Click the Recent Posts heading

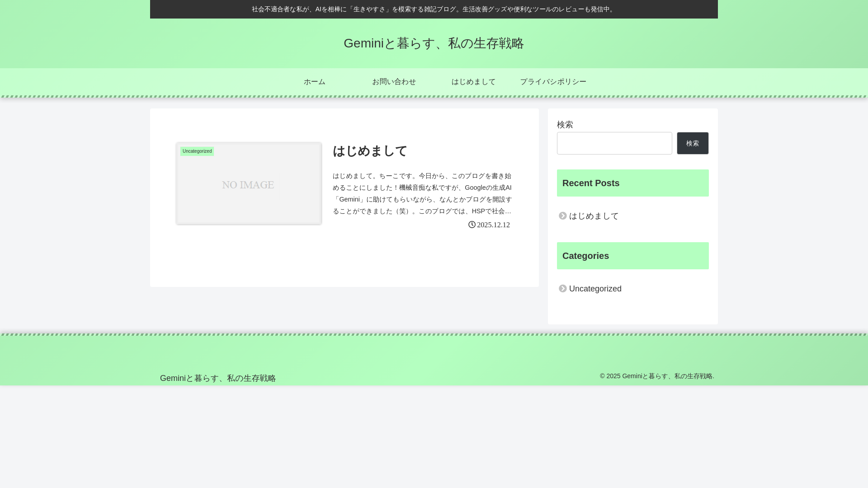pyautogui.click(x=633, y=183)
